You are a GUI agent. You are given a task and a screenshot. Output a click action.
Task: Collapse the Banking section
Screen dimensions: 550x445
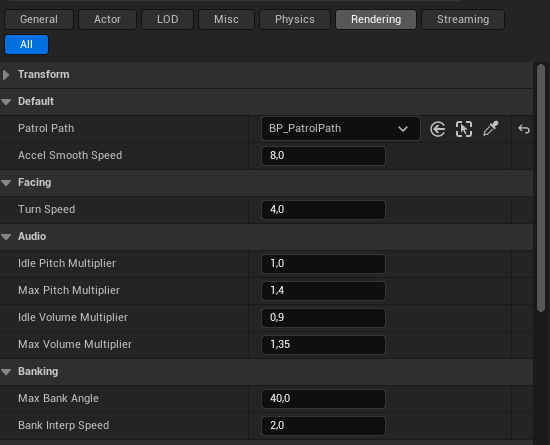coord(6,372)
